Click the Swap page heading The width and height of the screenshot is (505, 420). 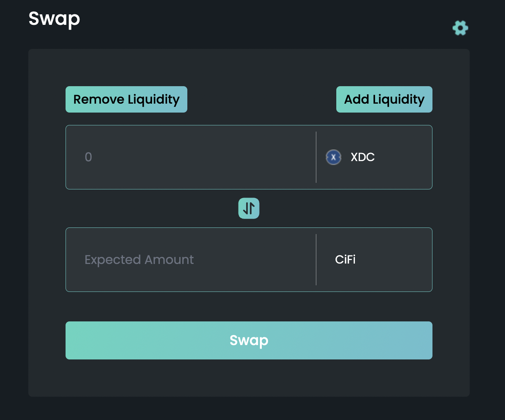click(x=54, y=19)
